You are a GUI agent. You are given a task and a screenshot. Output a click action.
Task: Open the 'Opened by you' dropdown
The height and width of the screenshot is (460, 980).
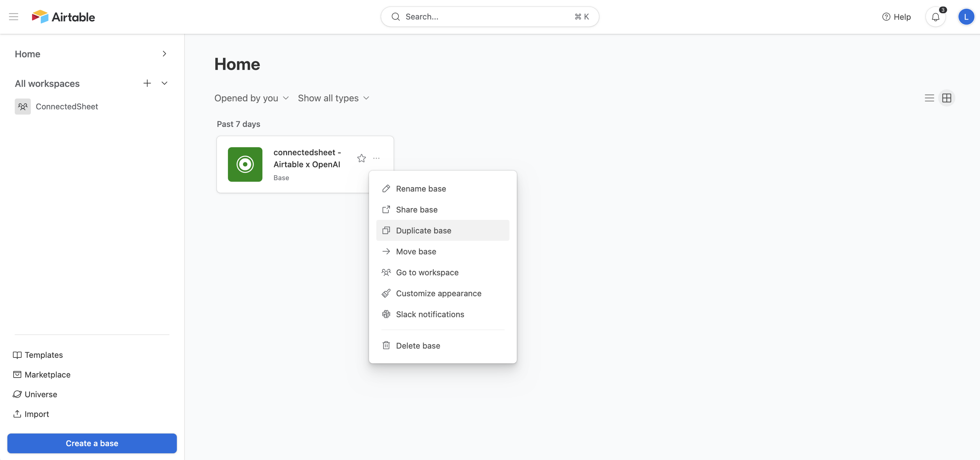coord(251,98)
